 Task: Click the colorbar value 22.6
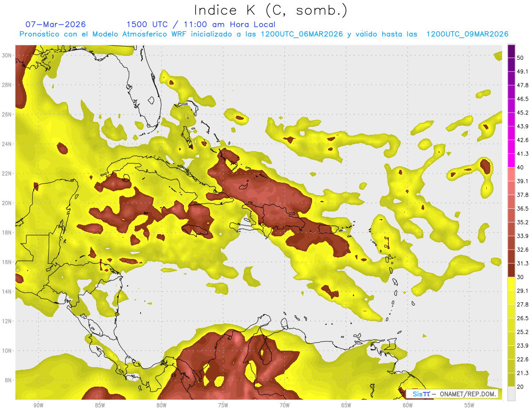523,360
